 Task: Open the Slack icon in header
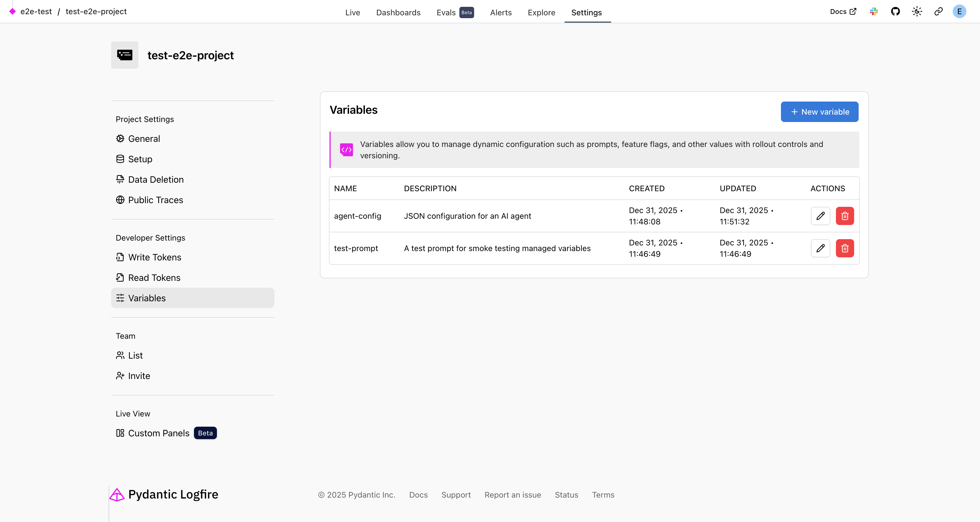click(x=874, y=11)
